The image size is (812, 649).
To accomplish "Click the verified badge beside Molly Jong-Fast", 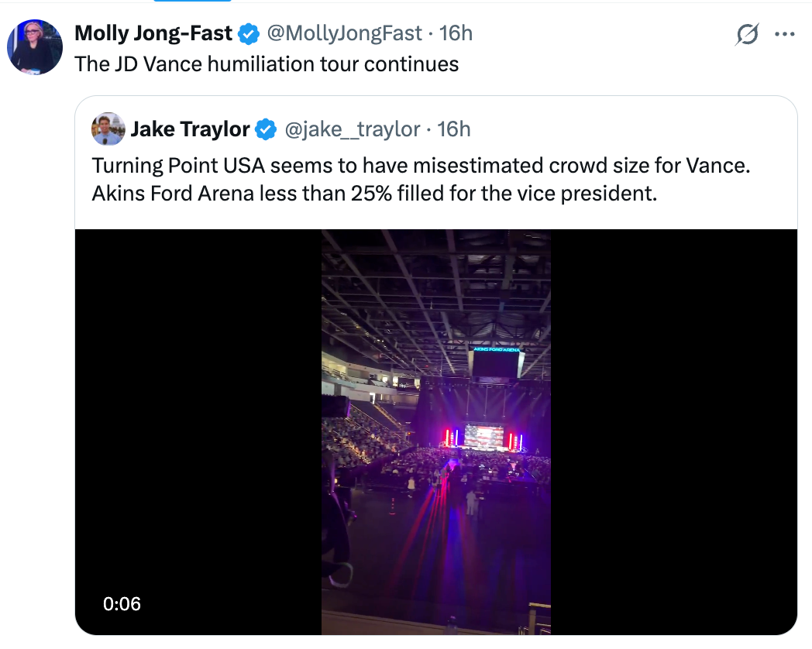I will point(249,33).
